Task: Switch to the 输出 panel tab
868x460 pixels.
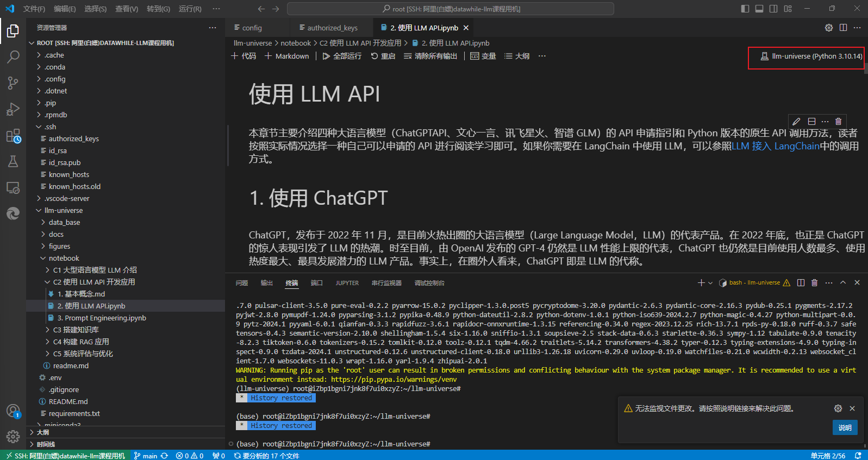Action: [x=266, y=283]
